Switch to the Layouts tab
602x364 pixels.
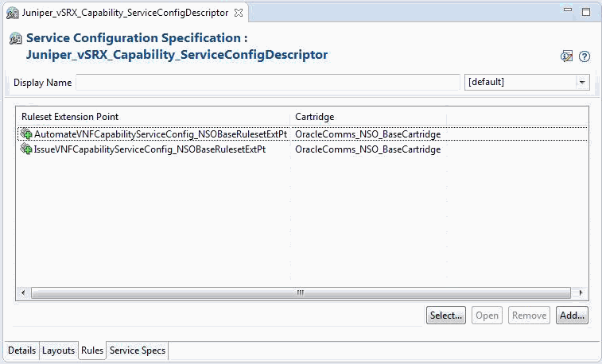pyautogui.click(x=58, y=350)
